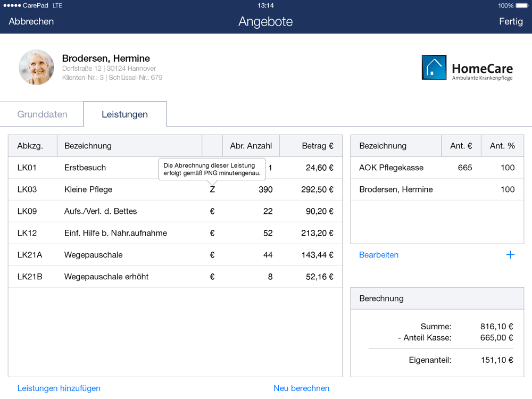Select the Leistungen tab
Image resolution: width=532 pixels, height=399 pixels.
(125, 114)
